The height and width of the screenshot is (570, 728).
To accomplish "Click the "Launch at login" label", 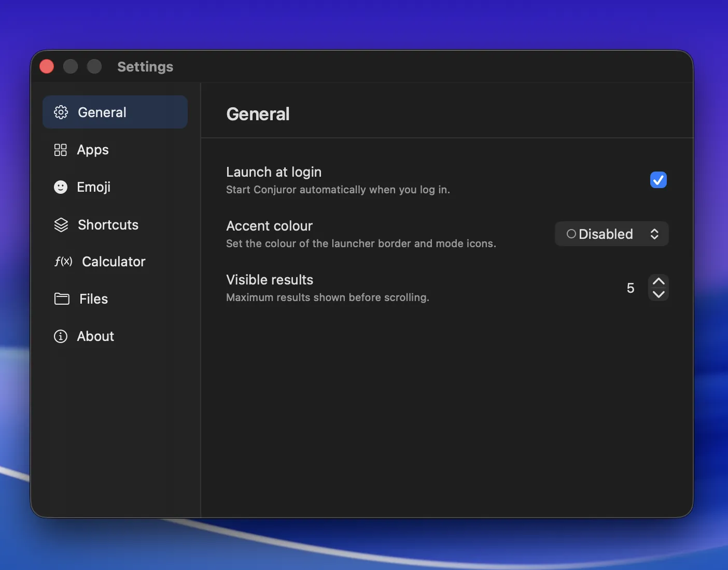I will click(274, 172).
